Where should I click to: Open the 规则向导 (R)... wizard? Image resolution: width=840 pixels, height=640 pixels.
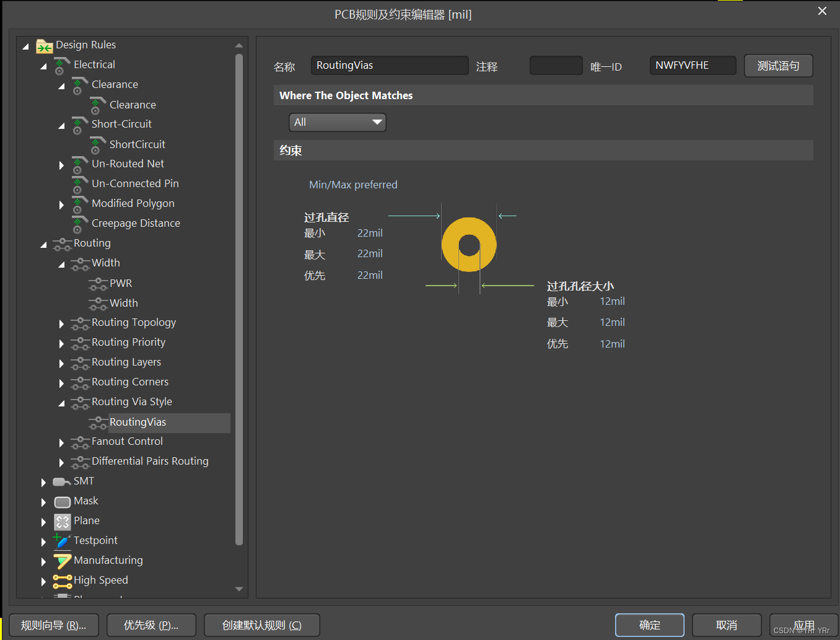click(53, 625)
